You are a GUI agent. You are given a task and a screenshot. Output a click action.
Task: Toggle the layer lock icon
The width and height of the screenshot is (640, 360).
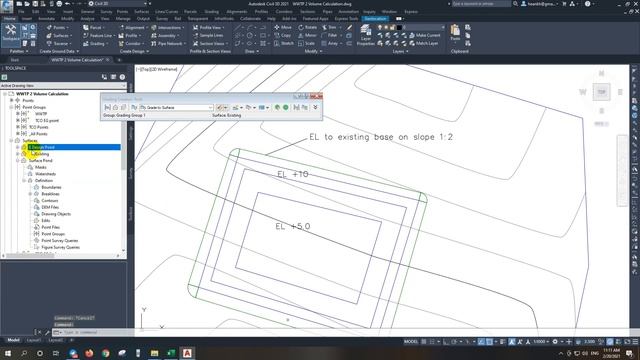pyautogui.click(x=393, y=27)
